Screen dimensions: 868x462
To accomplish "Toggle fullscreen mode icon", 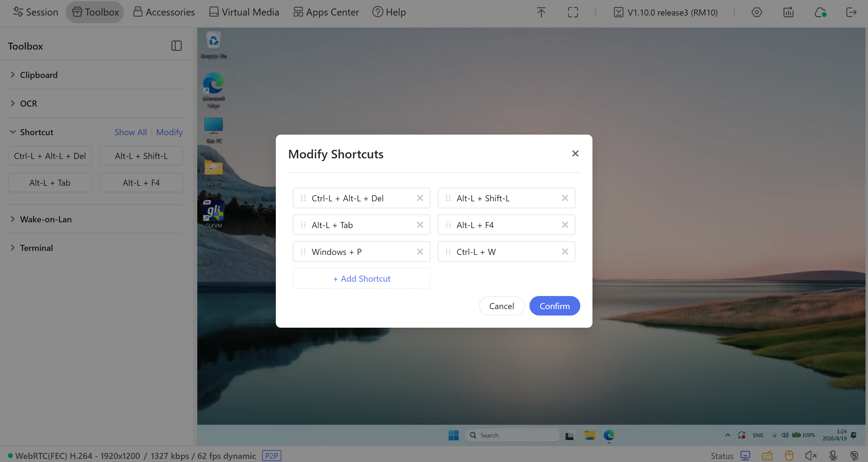I will (573, 12).
